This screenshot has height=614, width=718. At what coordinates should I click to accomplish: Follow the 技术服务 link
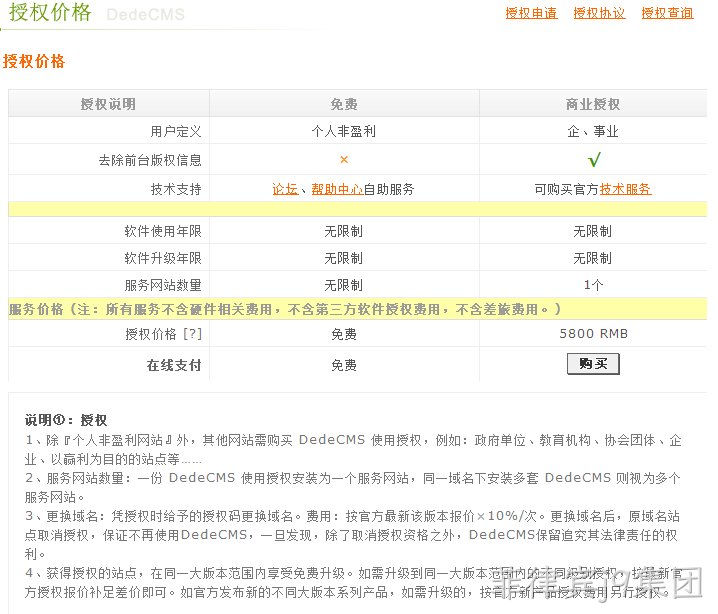(x=625, y=189)
